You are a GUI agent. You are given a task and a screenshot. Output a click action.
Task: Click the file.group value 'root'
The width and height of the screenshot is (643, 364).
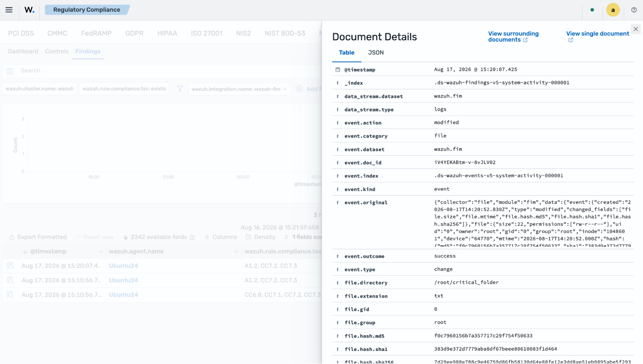440,322
